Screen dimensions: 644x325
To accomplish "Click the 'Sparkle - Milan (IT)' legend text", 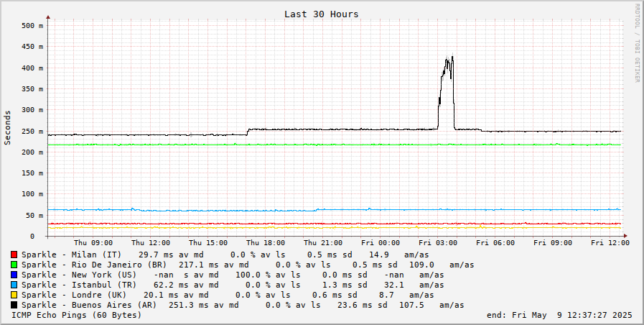I will coord(70,255).
